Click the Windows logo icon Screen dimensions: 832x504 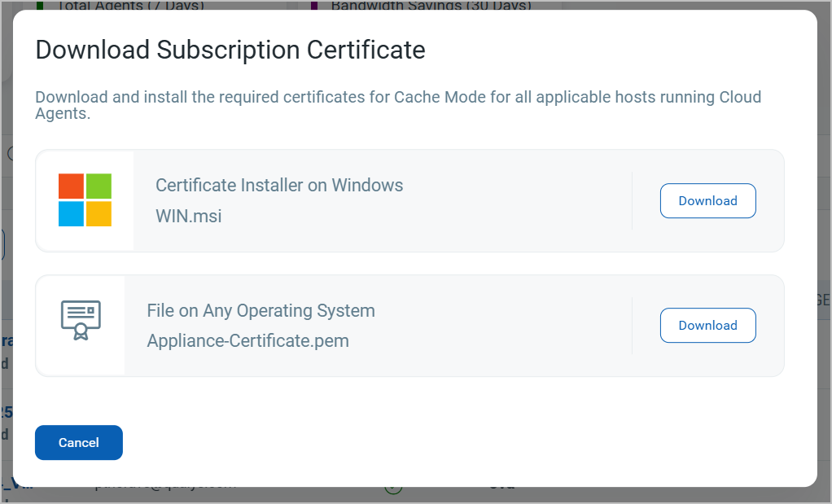coord(85,200)
